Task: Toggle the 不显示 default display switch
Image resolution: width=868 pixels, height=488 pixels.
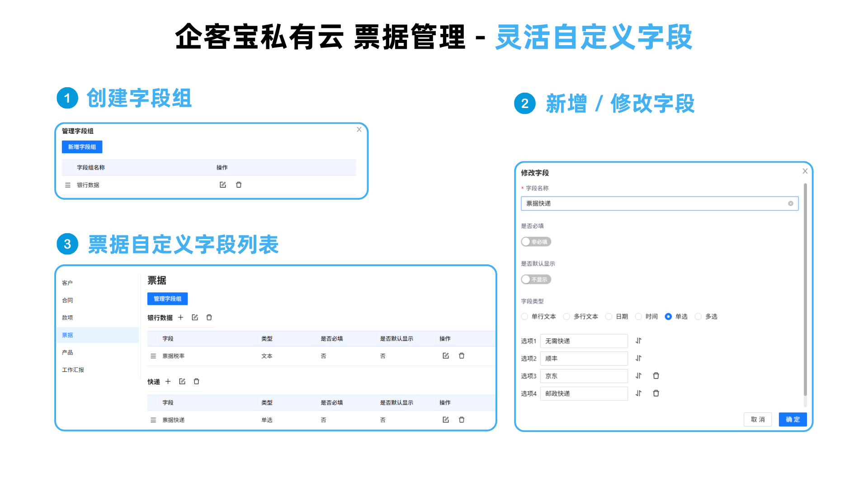Action: tap(536, 279)
